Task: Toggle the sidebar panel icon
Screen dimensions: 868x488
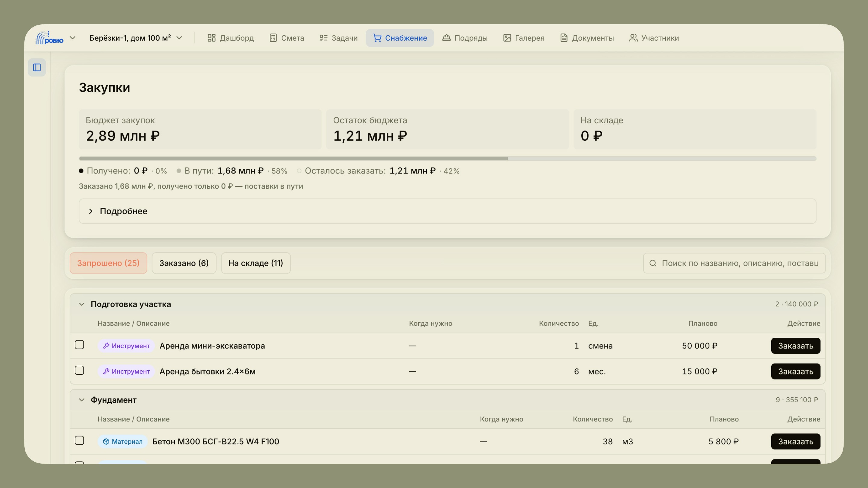Action: pos(37,67)
